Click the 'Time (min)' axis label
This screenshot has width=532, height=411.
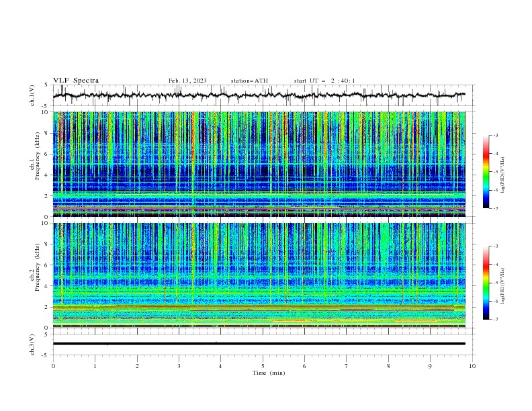pos(269,373)
